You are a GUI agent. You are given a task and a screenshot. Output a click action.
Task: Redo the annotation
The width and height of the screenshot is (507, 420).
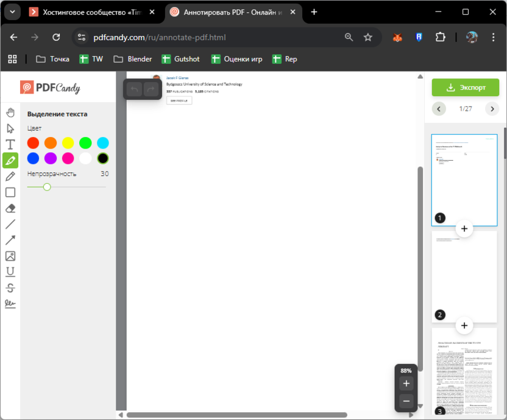point(151,89)
